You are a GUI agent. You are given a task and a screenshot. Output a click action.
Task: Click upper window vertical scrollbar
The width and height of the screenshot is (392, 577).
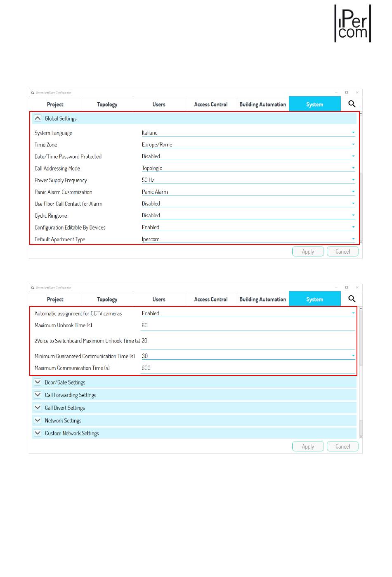[361, 178]
